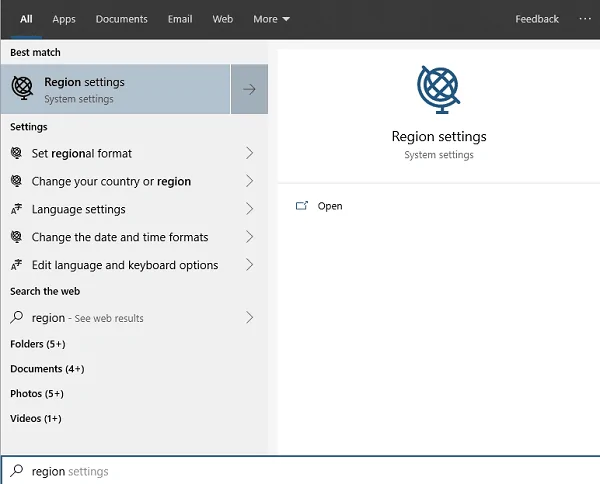Expand chevron for Change your country or region

(249, 181)
